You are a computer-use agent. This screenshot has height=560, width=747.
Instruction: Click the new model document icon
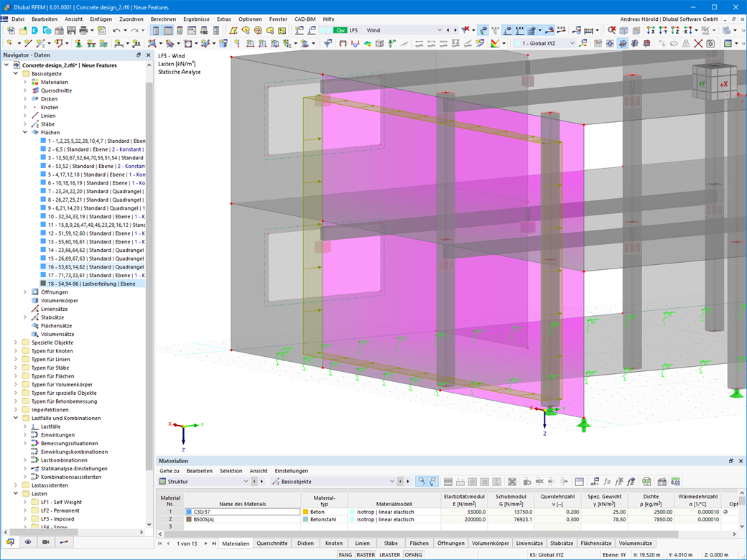coord(11,30)
